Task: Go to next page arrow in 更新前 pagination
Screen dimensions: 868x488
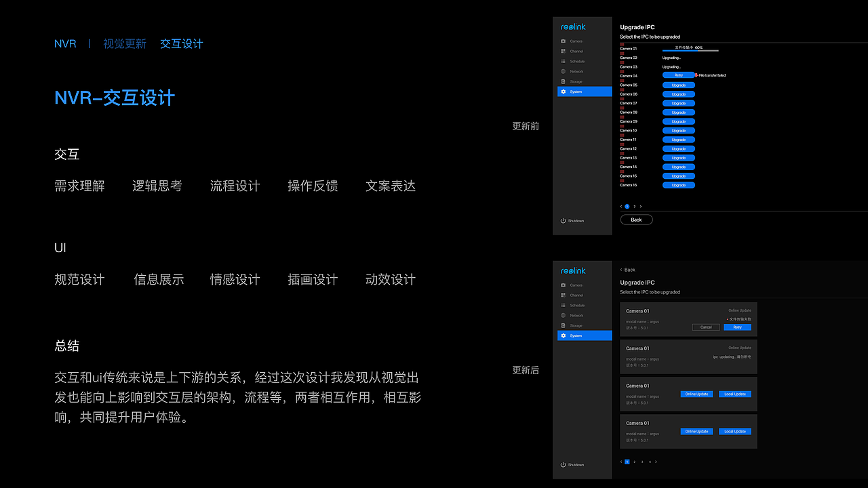Action: tap(641, 206)
